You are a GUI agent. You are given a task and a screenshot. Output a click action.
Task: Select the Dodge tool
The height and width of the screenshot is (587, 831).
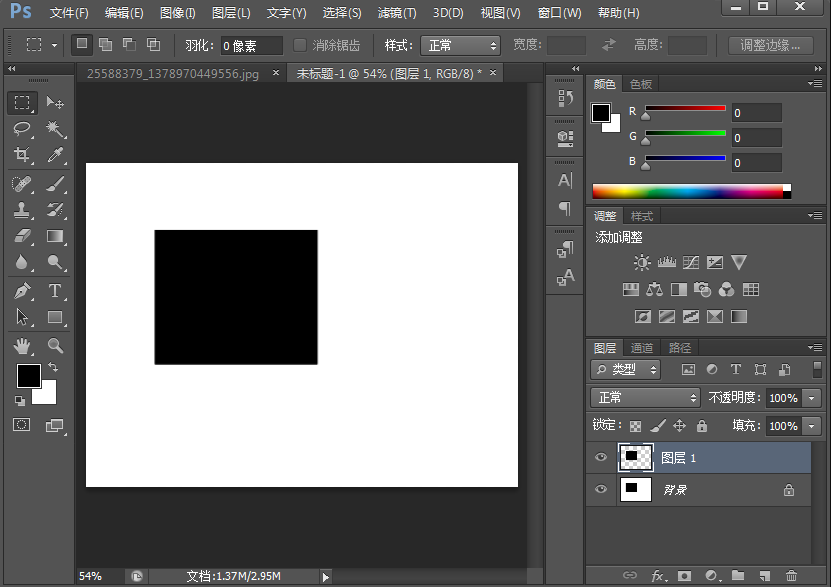coord(55,262)
